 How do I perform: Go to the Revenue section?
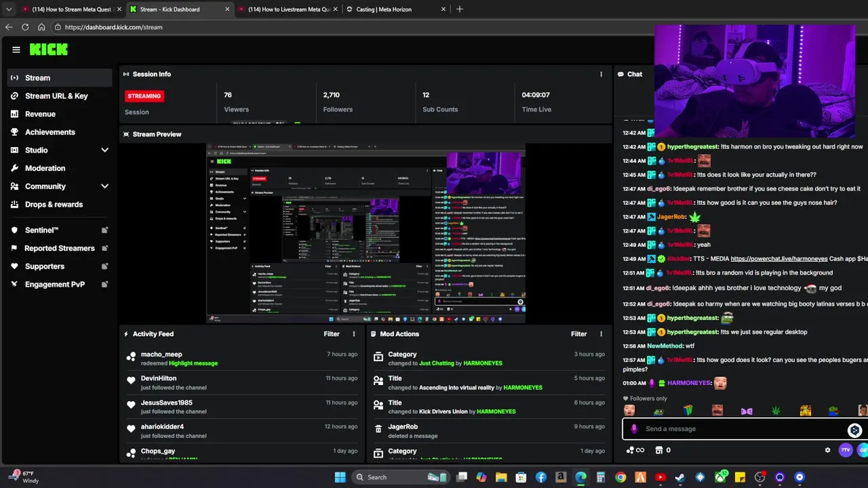pyautogui.click(x=40, y=114)
